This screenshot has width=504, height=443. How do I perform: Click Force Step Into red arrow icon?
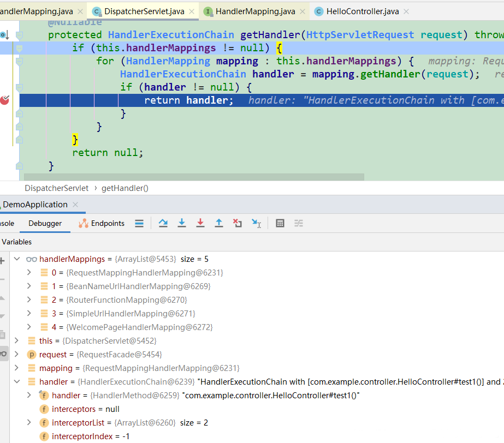(200, 223)
